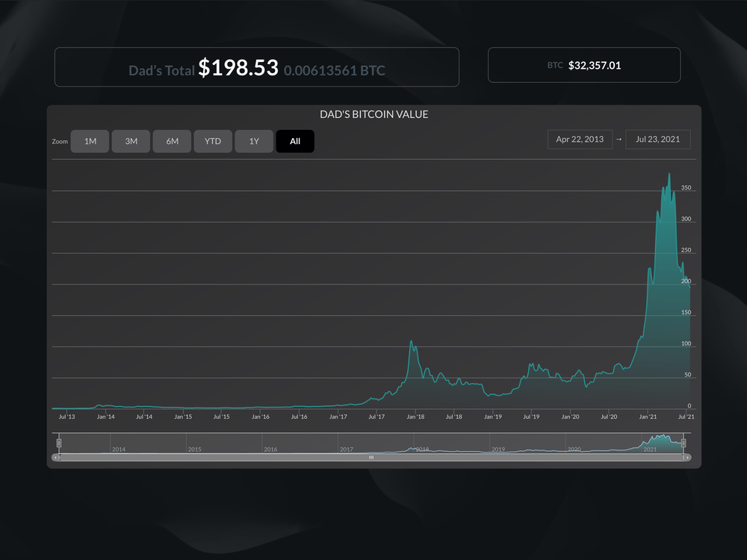Click the navigator's right range handle
This screenshot has width=747, height=560.
pyautogui.click(x=684, y=444)
